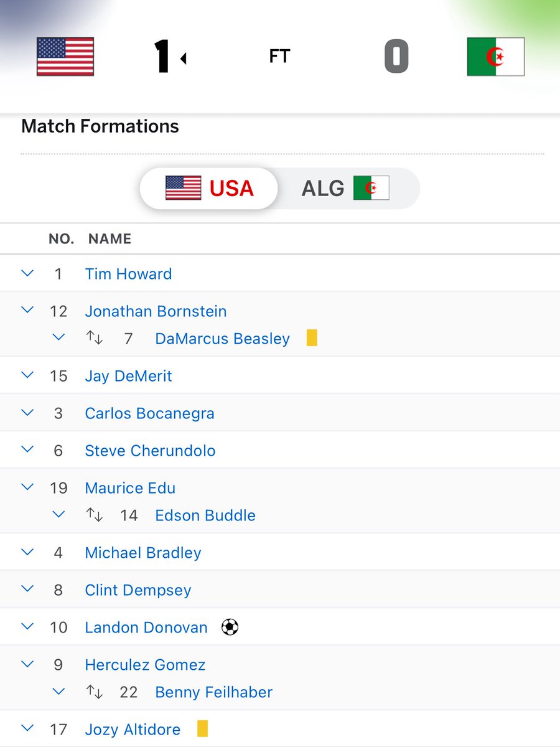Click Jozy Altidore's yellow card icon

click(202, 729)
